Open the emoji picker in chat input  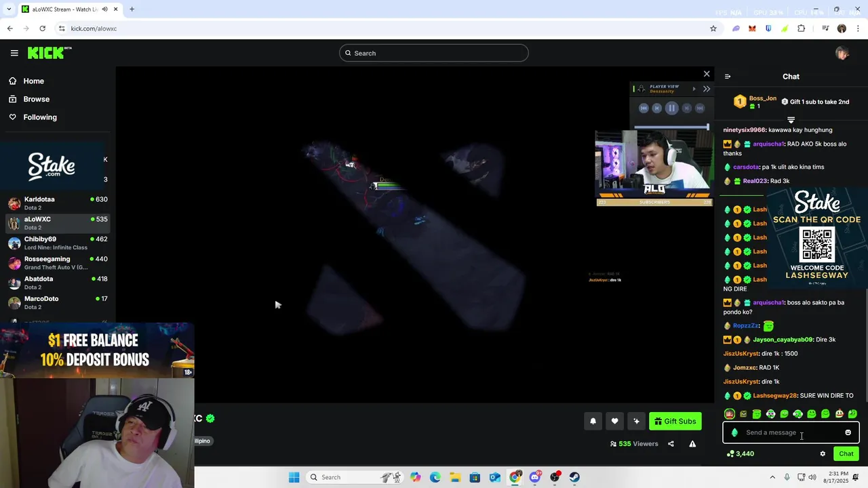point(848,432)
